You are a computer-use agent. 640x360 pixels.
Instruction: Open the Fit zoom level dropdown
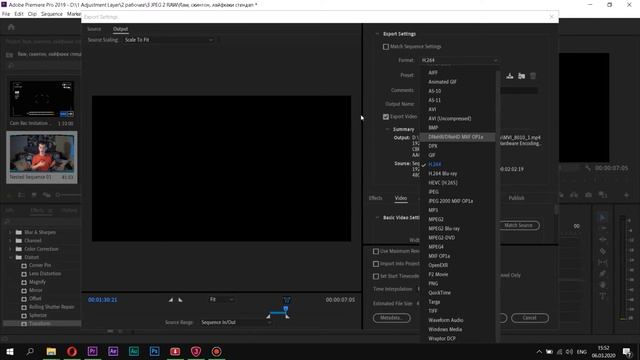point(222,300)
